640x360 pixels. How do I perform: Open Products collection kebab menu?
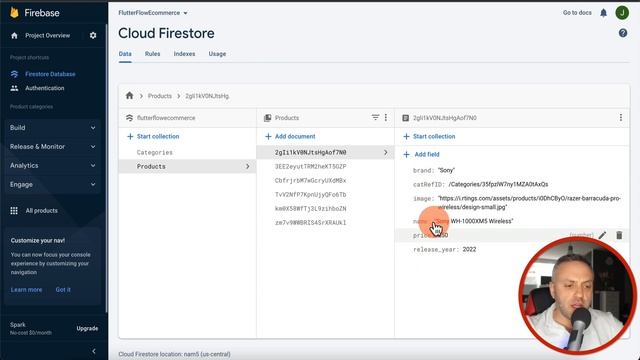click(x=386, y=118)
